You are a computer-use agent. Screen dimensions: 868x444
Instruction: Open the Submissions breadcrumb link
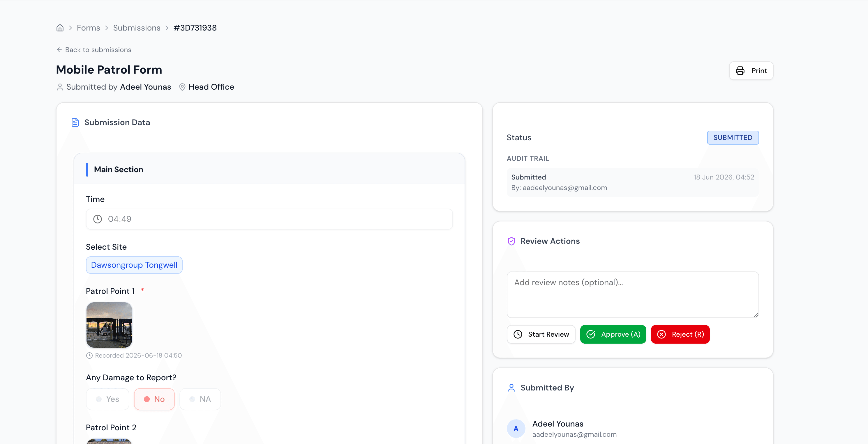(x=137, y=28)
